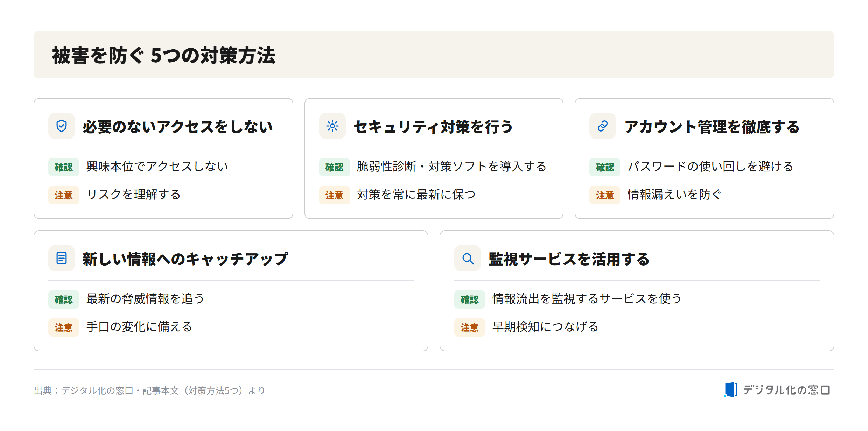This screenshot has width=868, height=431.
Task: Click the link icon beside アカウント管理を徹底する
Action: coord(602,126)
